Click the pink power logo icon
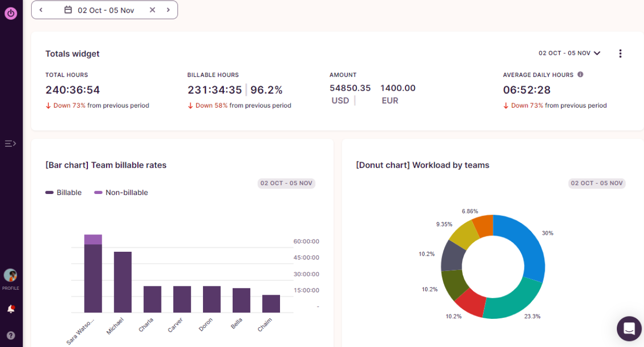This screenshot has width=644, height=347. [x=11, y=13]
